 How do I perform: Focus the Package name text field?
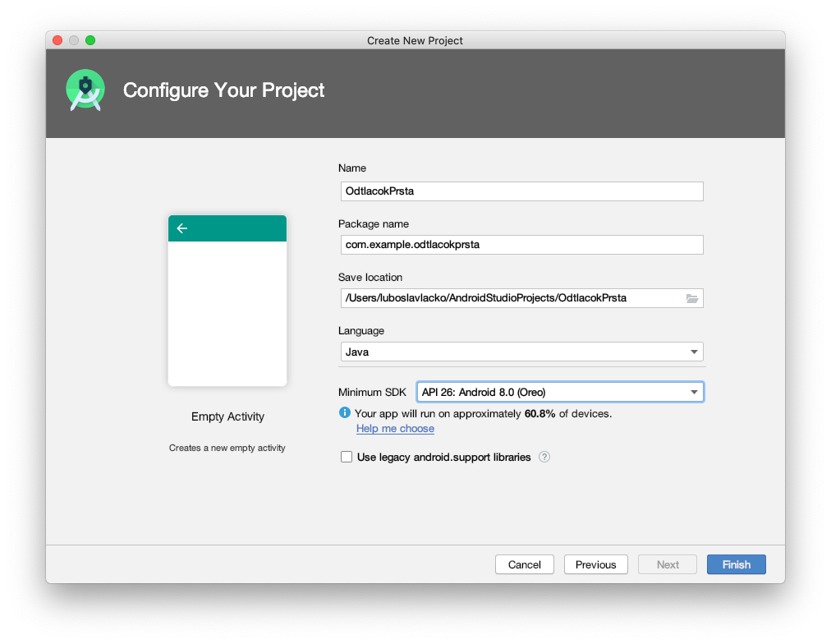pos(521,245)
